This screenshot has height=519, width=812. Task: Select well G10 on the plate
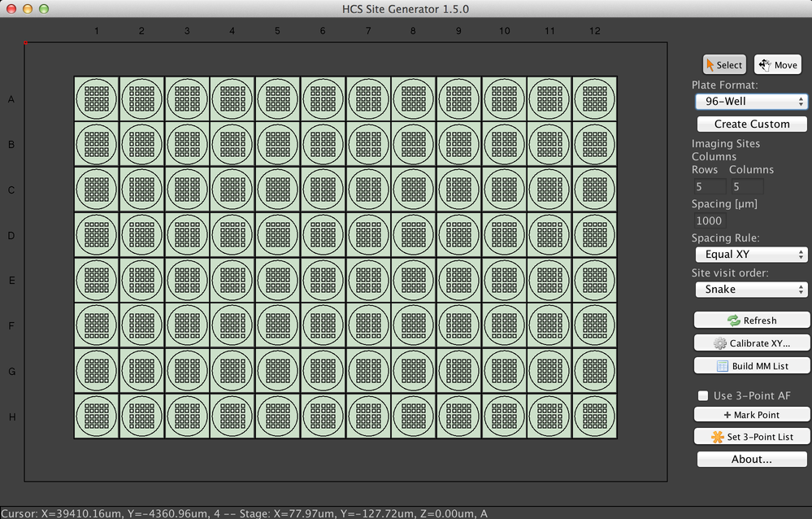coord(504,371)
